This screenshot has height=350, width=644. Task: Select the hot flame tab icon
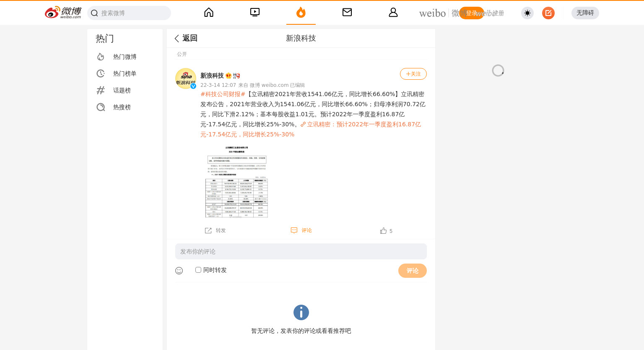pyautogui.click(x=301, y=13)
